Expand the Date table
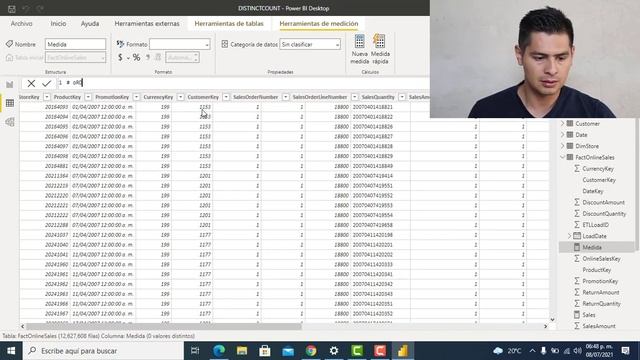Viewport: 640px width, 360px height. [x=563, y=135]
